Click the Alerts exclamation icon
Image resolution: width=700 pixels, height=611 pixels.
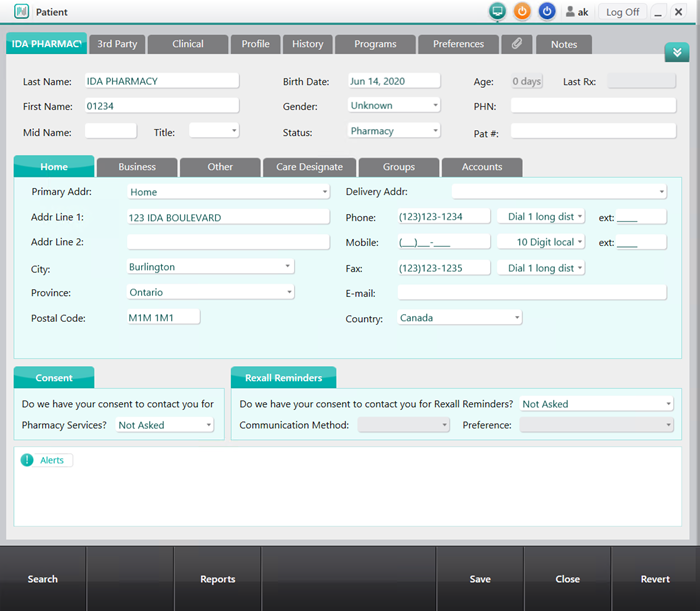[27, 460]
